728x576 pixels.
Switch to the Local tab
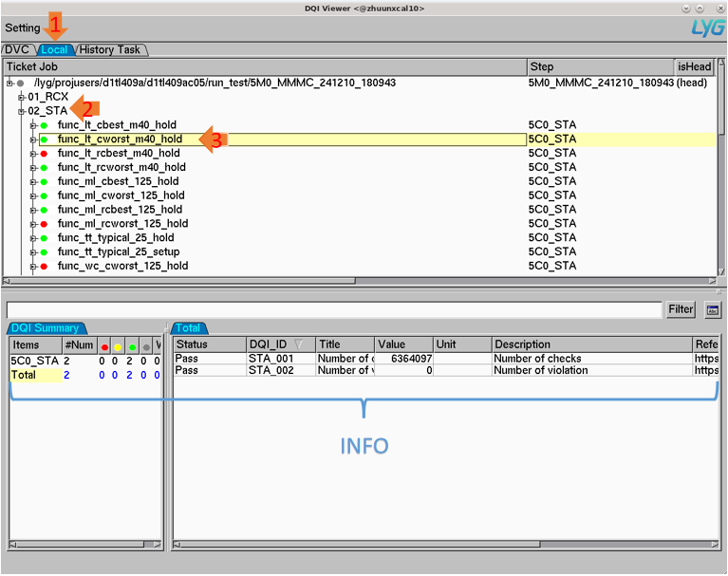(54, 49)
